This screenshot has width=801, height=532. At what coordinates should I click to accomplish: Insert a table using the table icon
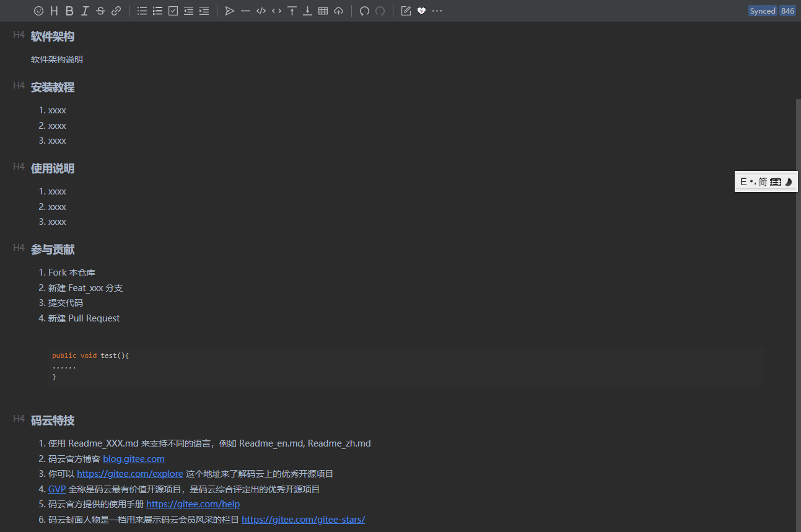[x=323, y=11]
